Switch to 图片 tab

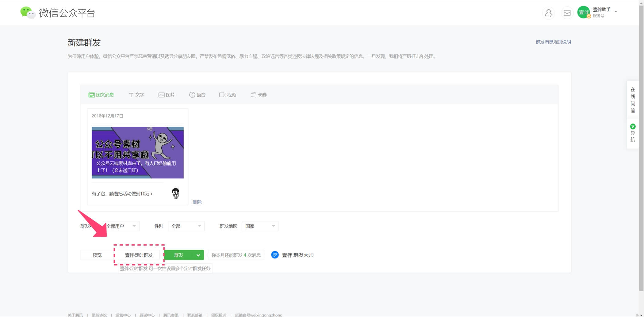tap(167, 95)
